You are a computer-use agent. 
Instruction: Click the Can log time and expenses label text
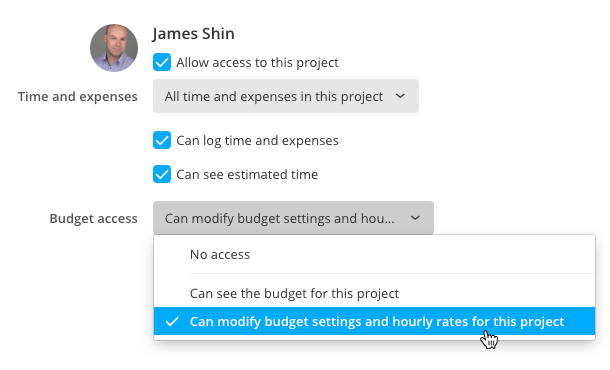pos(257,140)
